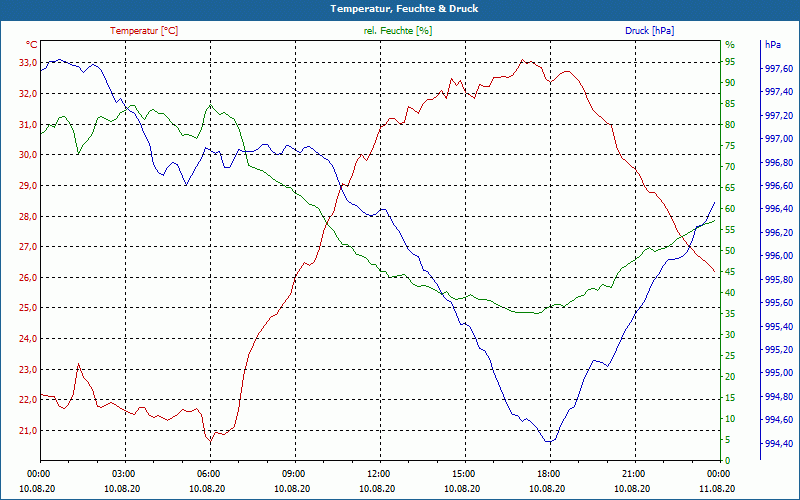Click the 25,0 temperature axis value

coord(28,308)
